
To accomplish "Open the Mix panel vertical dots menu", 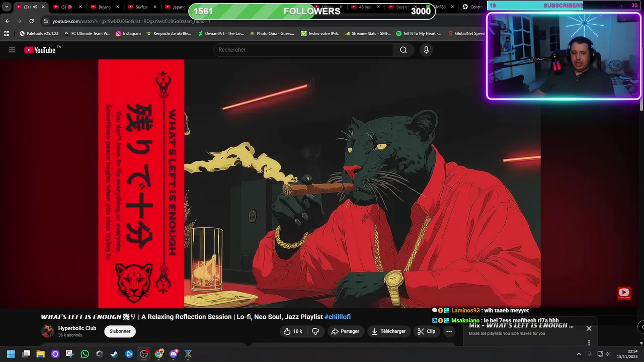I will point(589,343).
